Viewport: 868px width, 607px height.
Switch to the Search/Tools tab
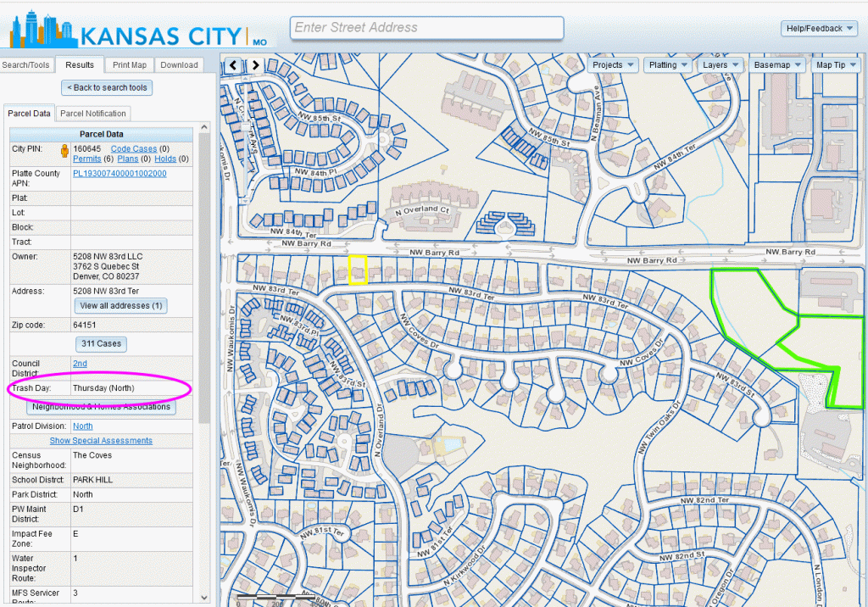26,65
